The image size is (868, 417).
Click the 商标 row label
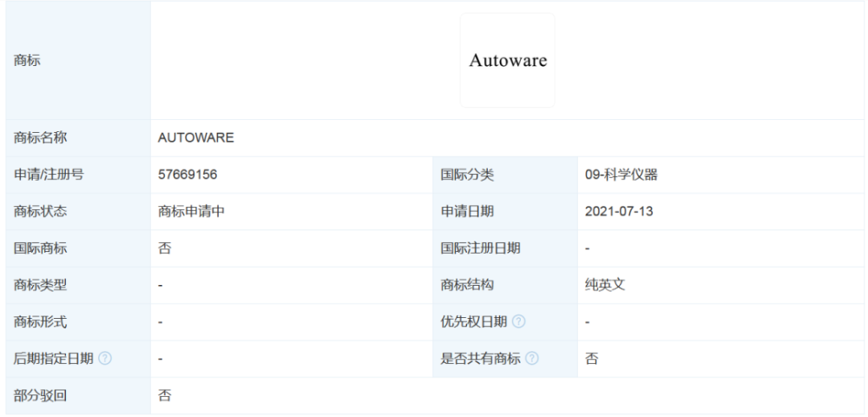coord(27,60)
